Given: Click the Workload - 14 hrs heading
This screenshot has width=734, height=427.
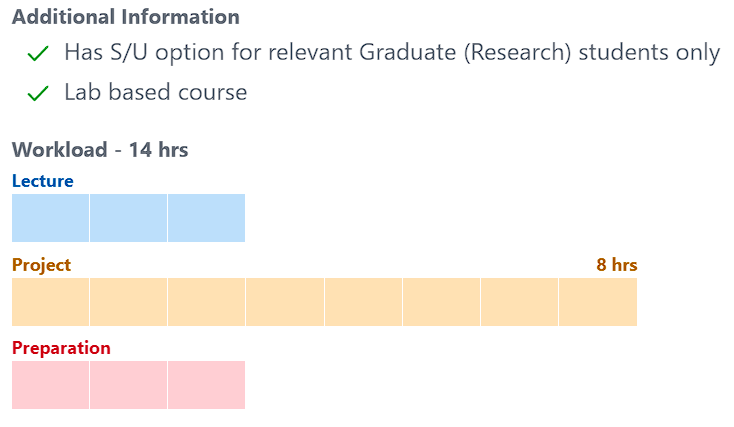Looking at the screenshot, I should click(100, 150).
